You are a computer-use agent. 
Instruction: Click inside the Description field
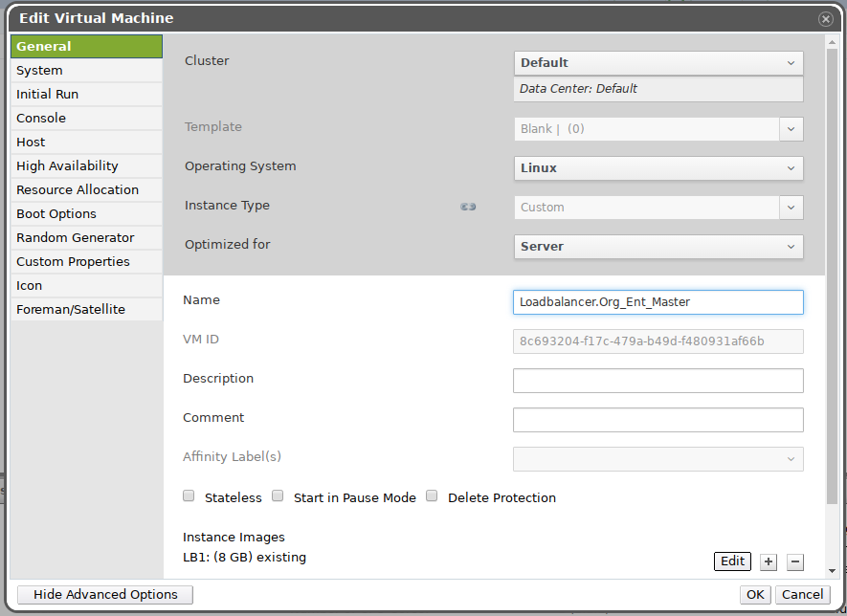pyautogui.click(x=658, y=380)
